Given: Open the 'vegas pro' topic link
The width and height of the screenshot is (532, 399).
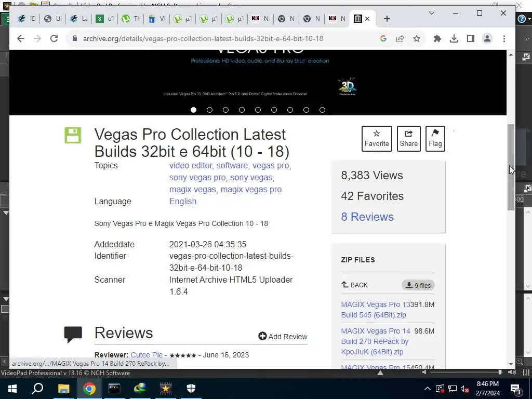Looking at the screenshot, I should click(271, 166).
